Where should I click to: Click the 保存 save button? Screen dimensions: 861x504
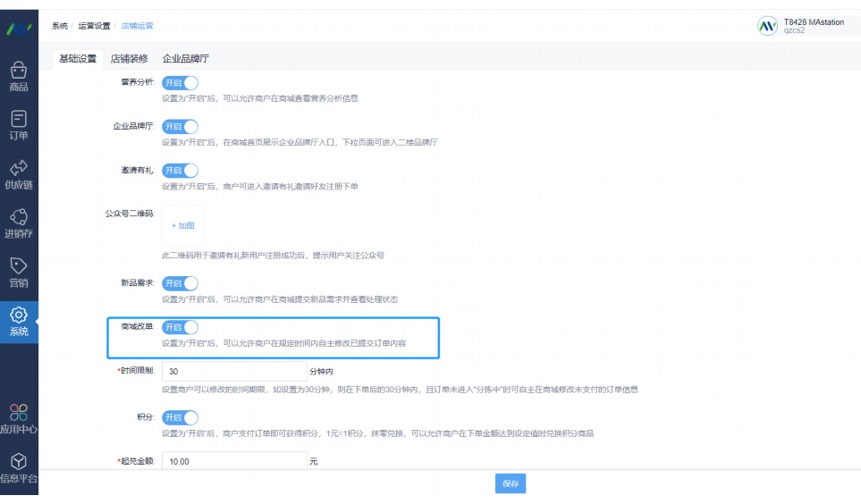coord(511,483)
